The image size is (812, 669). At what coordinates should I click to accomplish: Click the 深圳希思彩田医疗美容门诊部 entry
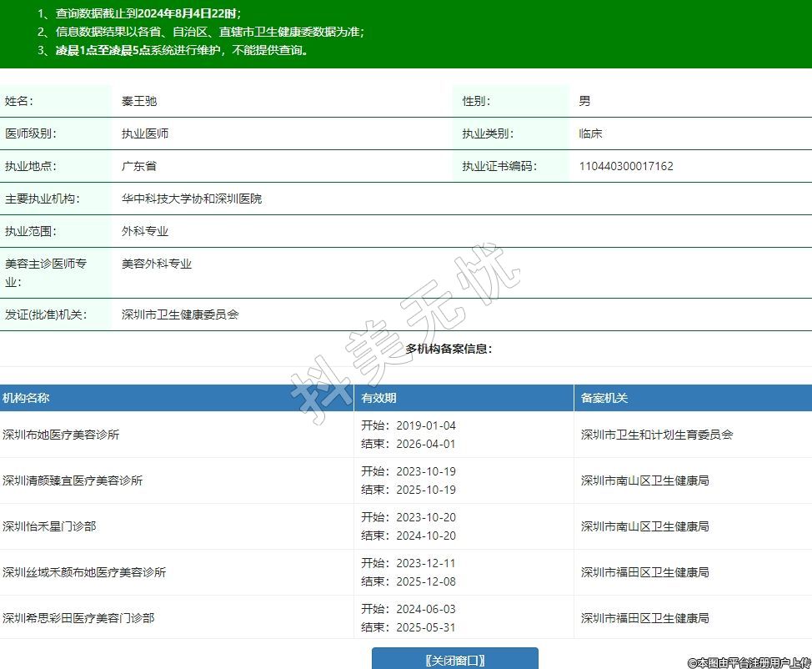78,618
